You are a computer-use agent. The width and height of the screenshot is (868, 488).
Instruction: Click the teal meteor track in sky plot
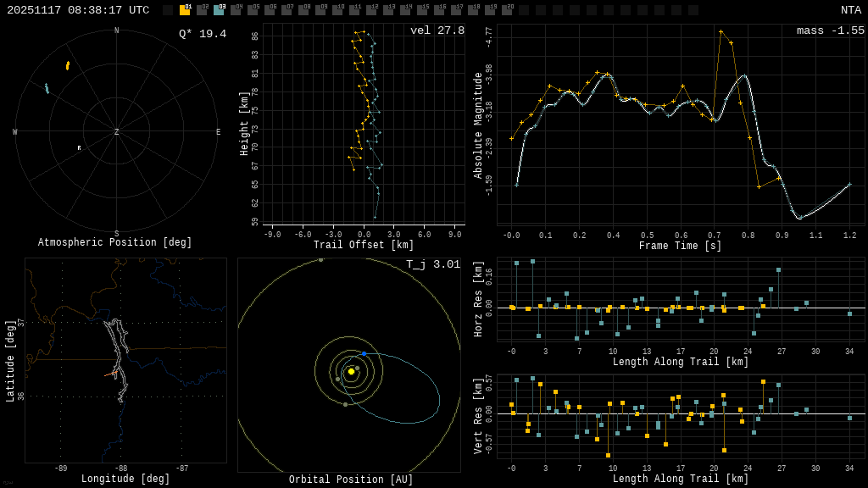(47, 88)
